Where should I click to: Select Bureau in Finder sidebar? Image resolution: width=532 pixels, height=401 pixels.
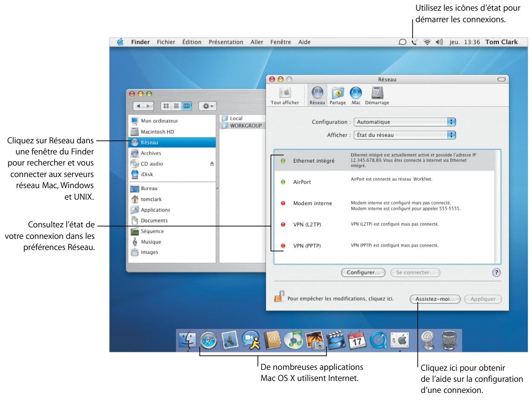tap(173, 188)
